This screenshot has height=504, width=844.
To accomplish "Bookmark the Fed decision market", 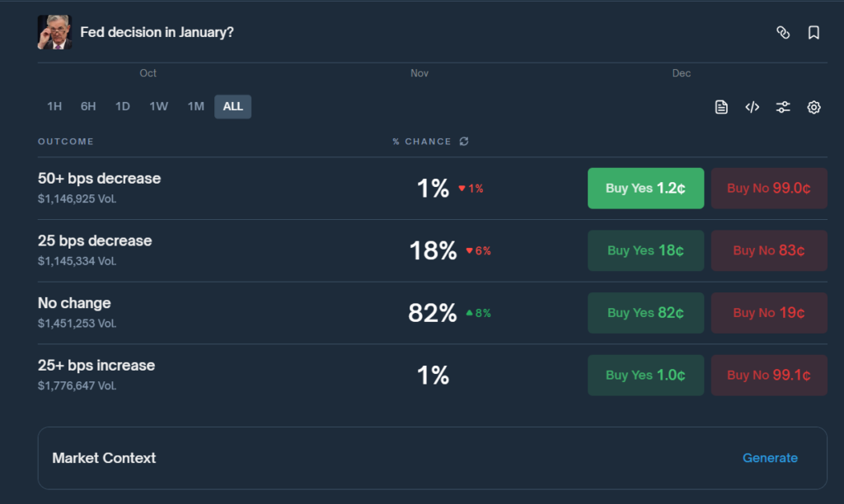I will pyautogui.click(x=814, y=33).
